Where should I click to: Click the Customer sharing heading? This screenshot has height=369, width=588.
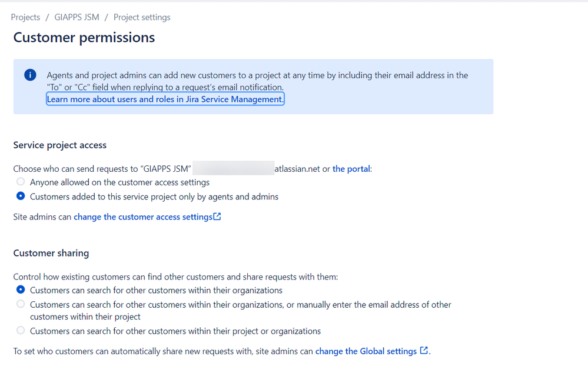tap(51, 253)
